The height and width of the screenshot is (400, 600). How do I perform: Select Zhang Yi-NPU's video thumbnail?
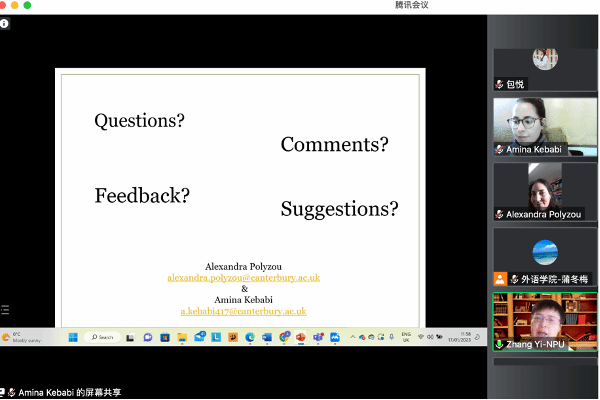(545, 320)
